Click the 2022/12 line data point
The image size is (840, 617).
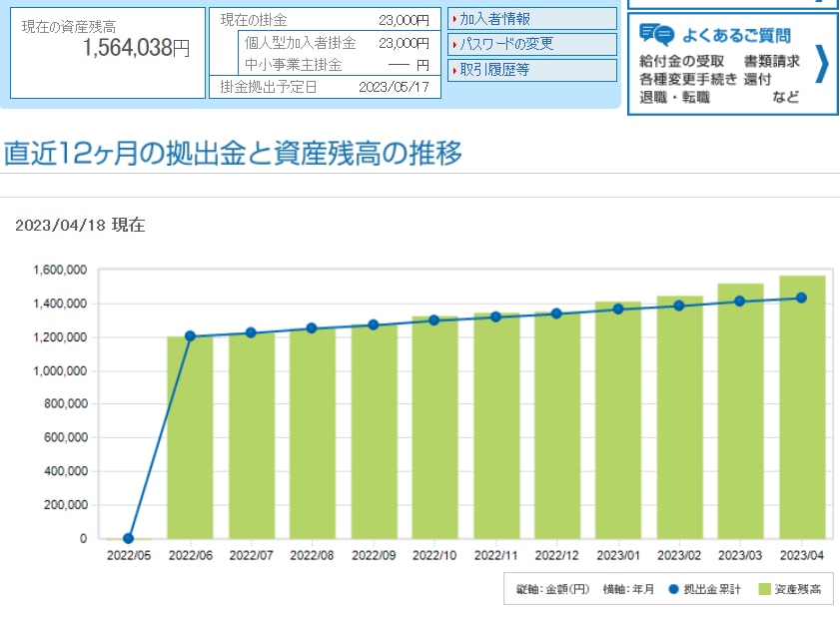tap(556, 313)
